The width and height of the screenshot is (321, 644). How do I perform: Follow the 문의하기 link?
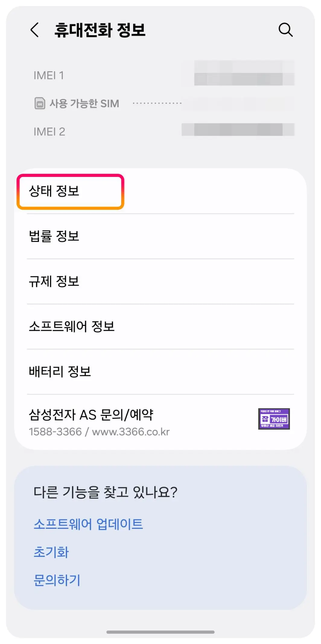click(57, 580)
